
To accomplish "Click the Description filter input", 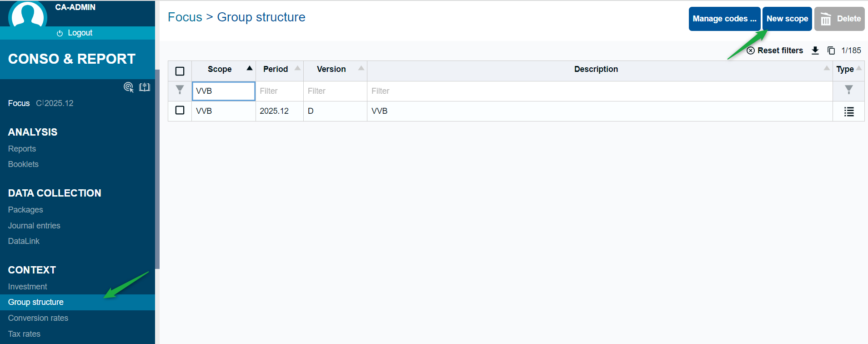I will (600, 91).
